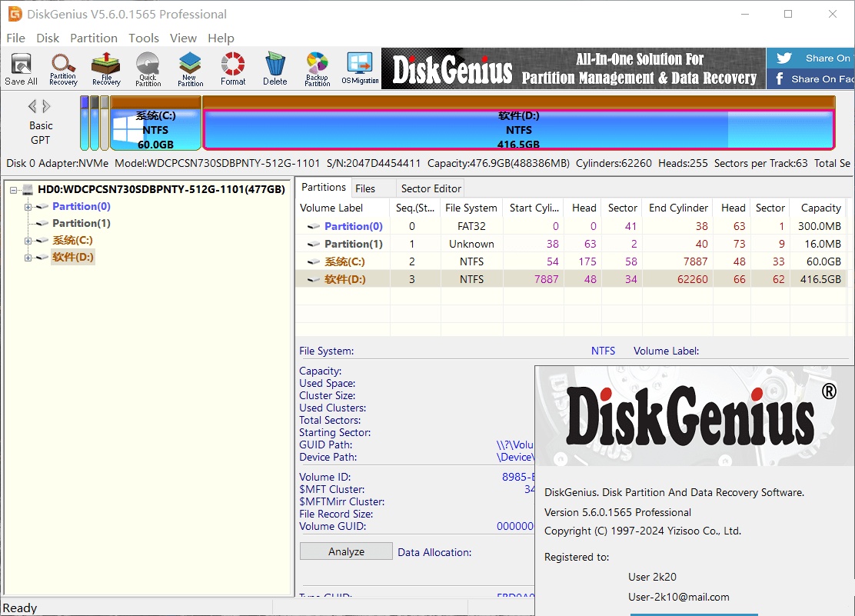This screenshot has width=855, height=616.
Task: Click the Save All toolbar icon
Action: [22, 68]
